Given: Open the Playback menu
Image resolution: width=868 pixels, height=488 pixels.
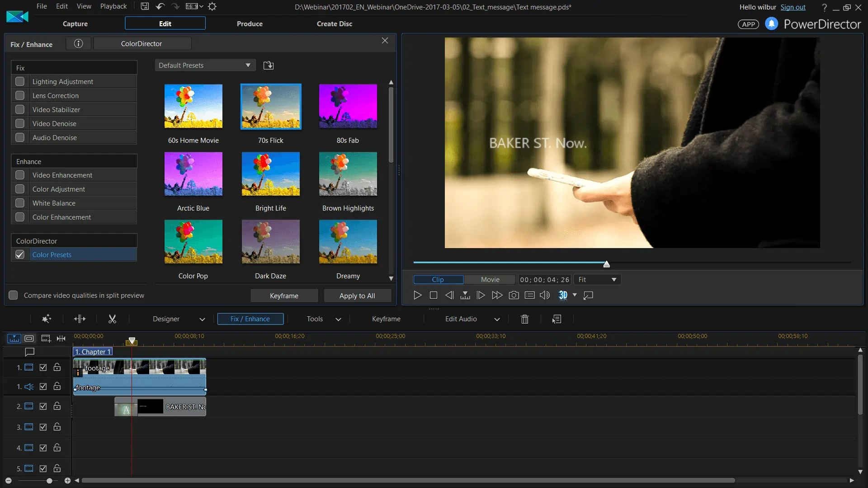Looking at the screenshot, I should (x=113, y=6).
